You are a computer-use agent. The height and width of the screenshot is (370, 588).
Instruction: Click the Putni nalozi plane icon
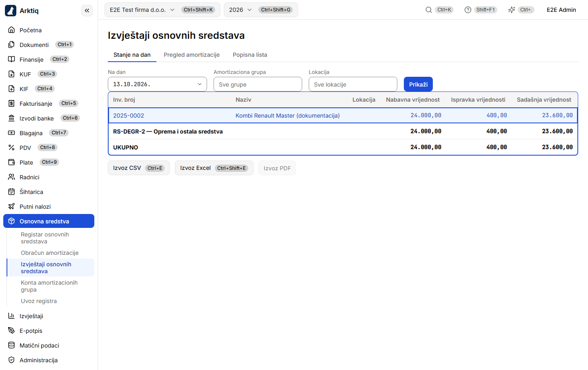click(11, 207)
